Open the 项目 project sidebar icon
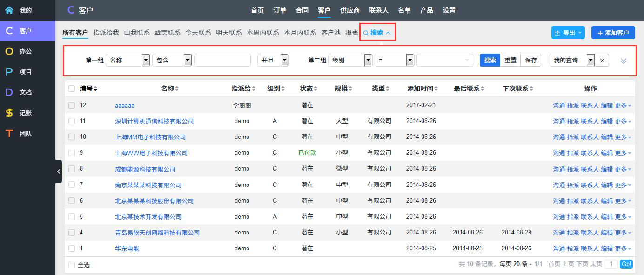This screenshot has height=275, width=644. (x=9, y=72)
